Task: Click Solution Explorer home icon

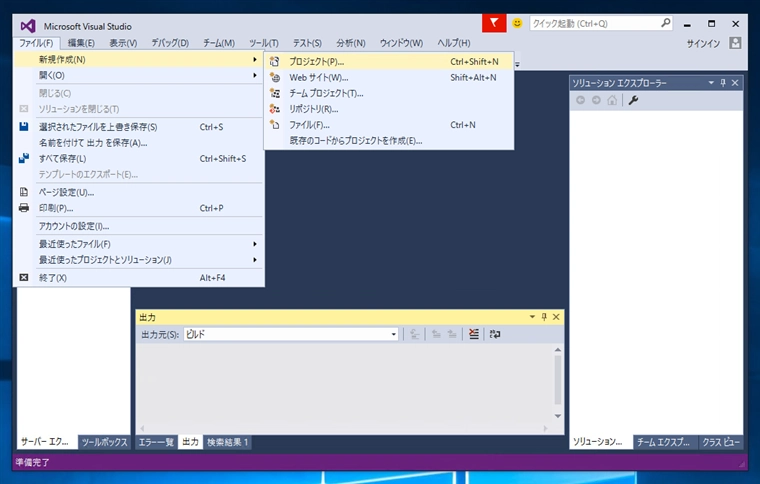Action: pos(612,100)
